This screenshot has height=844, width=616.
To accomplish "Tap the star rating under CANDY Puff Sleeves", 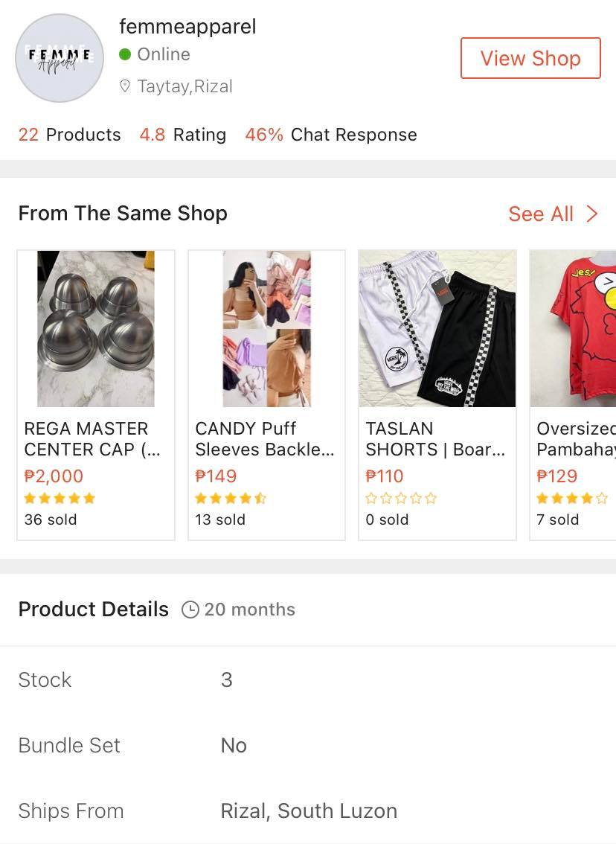I will point(231,498).
